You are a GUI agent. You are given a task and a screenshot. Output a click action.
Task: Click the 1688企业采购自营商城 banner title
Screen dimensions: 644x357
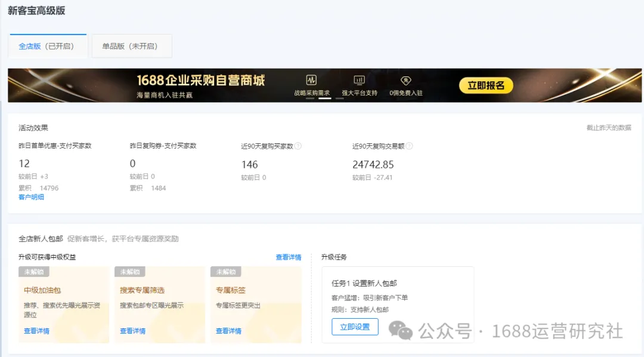pos(201,80)
